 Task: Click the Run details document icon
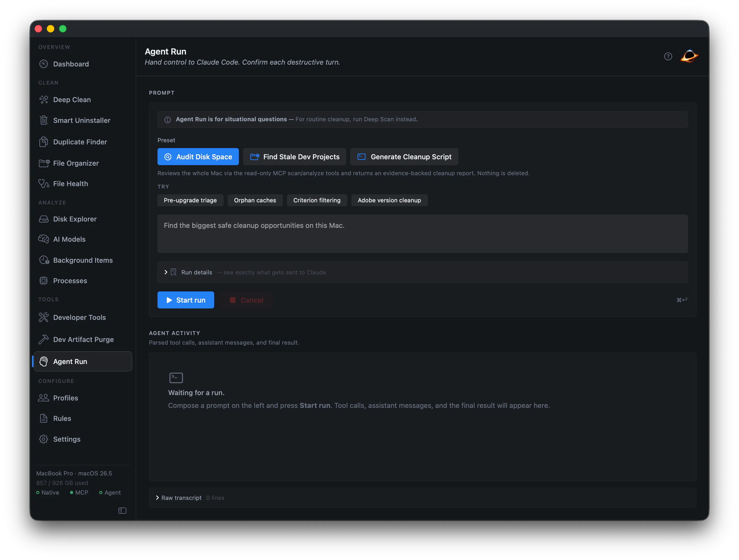coord(174,272)
